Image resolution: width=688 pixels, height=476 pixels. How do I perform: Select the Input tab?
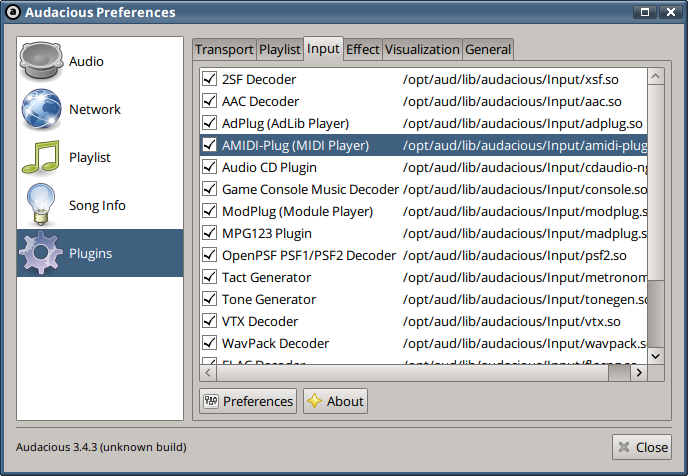pyautogui.click(x=323, y=48)
